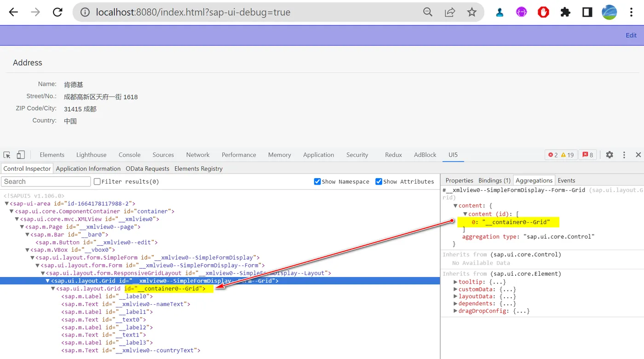Open the Chrome profile avatar
Image resolution: width=644 pixels, height=359 pixels.
coord(609,12)
